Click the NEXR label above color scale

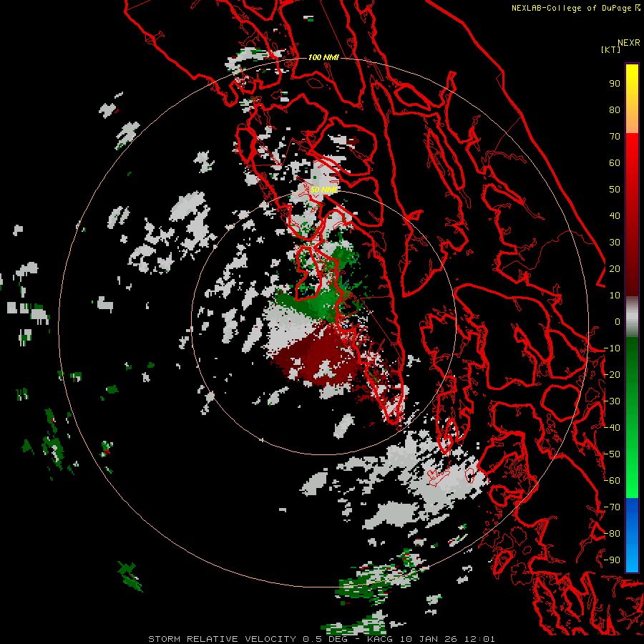629,43
